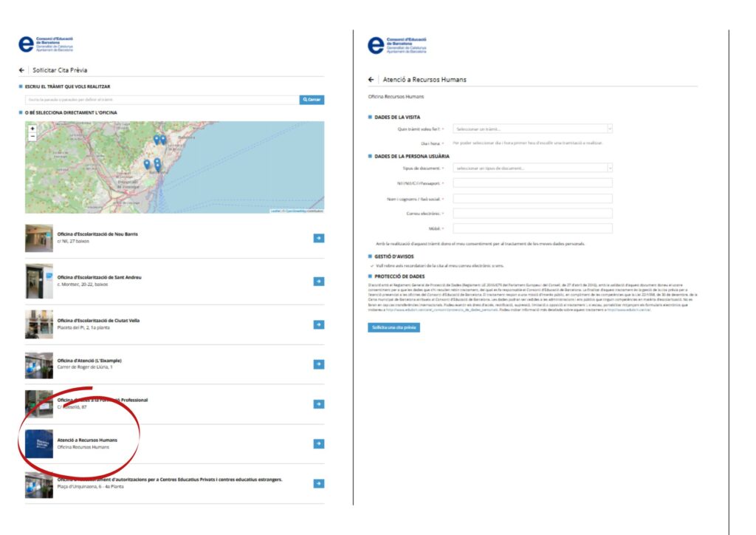Focus the tràmit search text field
Image resolution: width=756 pixels, height=535 pixels.
(162, 100)
